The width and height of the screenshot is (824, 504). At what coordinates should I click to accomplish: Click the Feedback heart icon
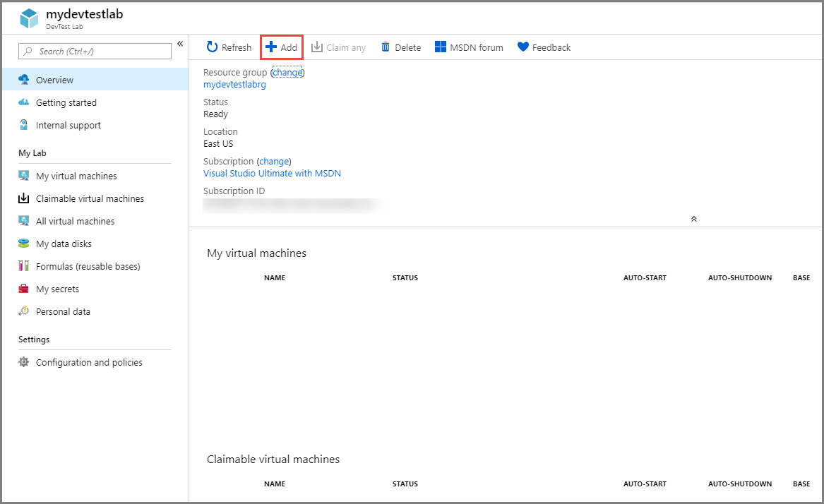pyautogui.click(x=523, y=47)
